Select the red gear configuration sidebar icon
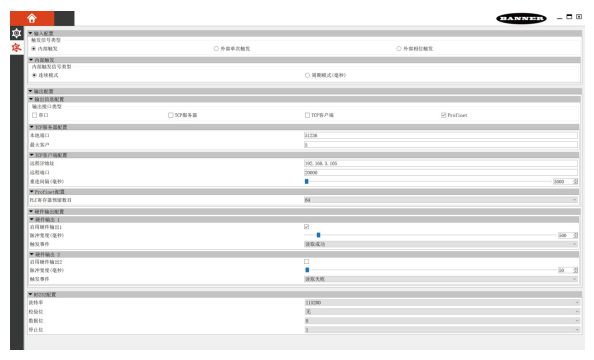This screenshot has height=360, width=594. pyautogui.click(x=16, y=48)
